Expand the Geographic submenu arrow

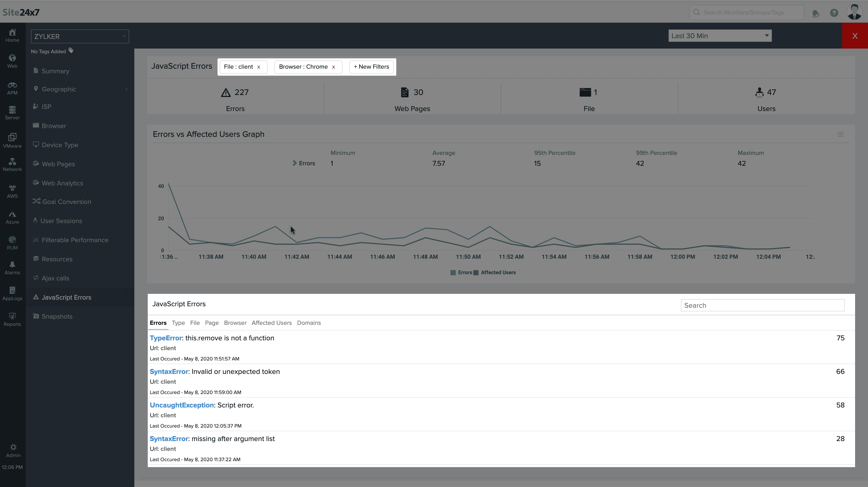click(x=126, y=89)
